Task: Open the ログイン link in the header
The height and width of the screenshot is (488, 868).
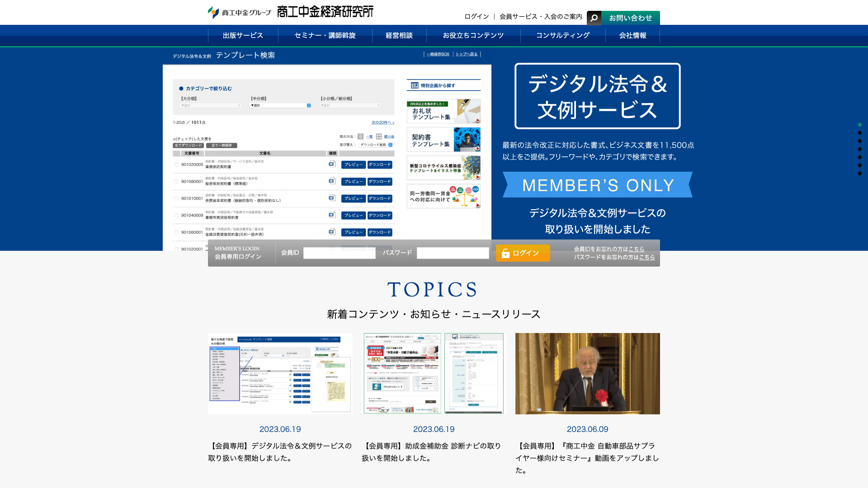Action: pyautogui.click(x=476, y=17)
